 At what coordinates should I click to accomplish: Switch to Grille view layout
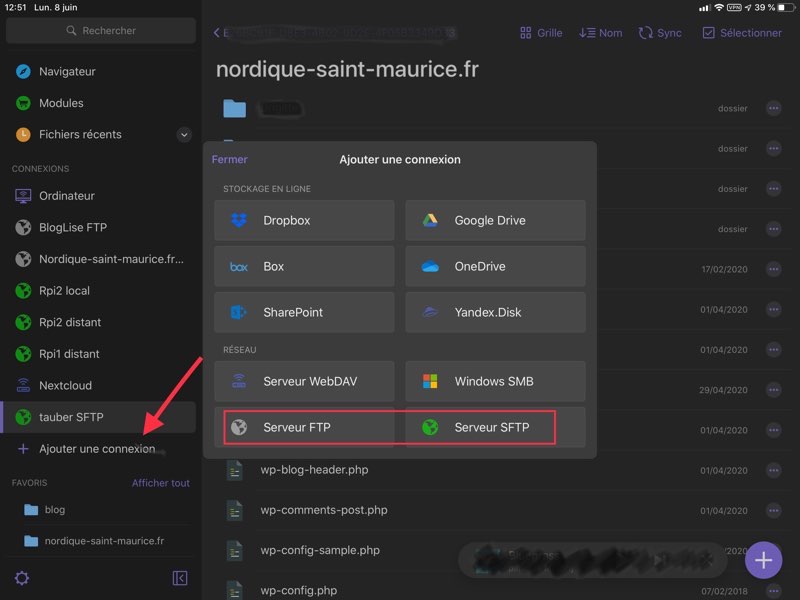click(541, 33)
